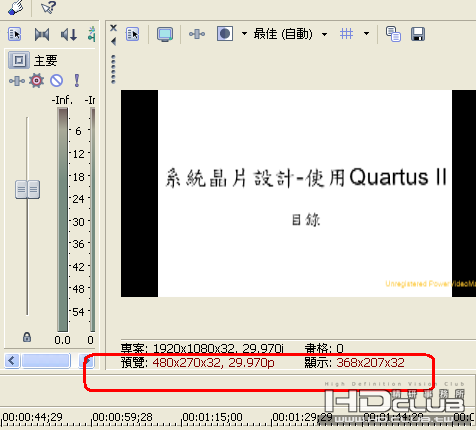Click timeline ruler at 00:00:44;29
This screenshot has width=476, height=430.
(32, 417)
